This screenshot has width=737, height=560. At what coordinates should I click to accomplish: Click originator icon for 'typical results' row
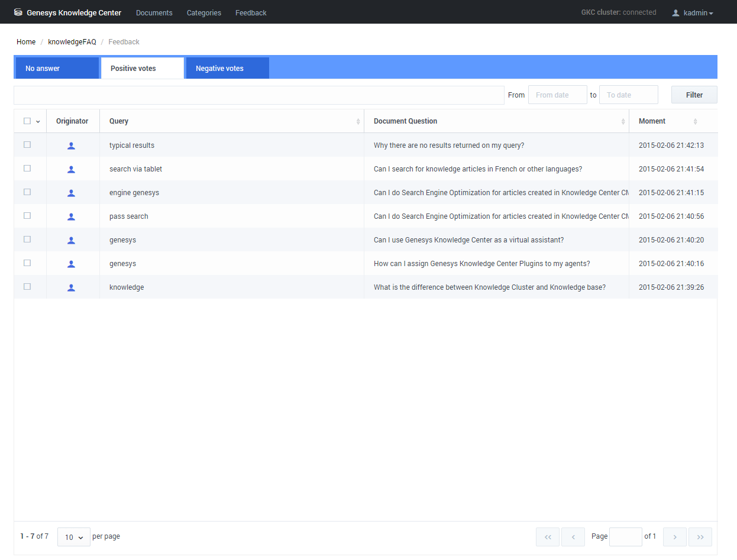[x=71, y=145]
